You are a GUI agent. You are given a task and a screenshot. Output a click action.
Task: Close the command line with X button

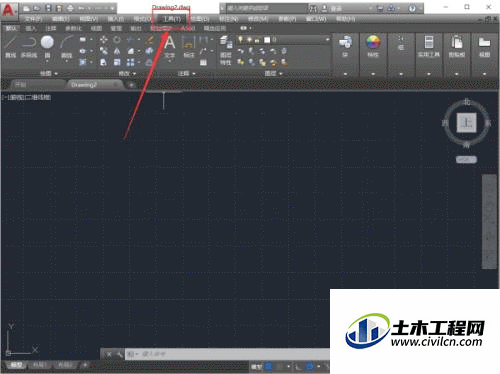109,354
